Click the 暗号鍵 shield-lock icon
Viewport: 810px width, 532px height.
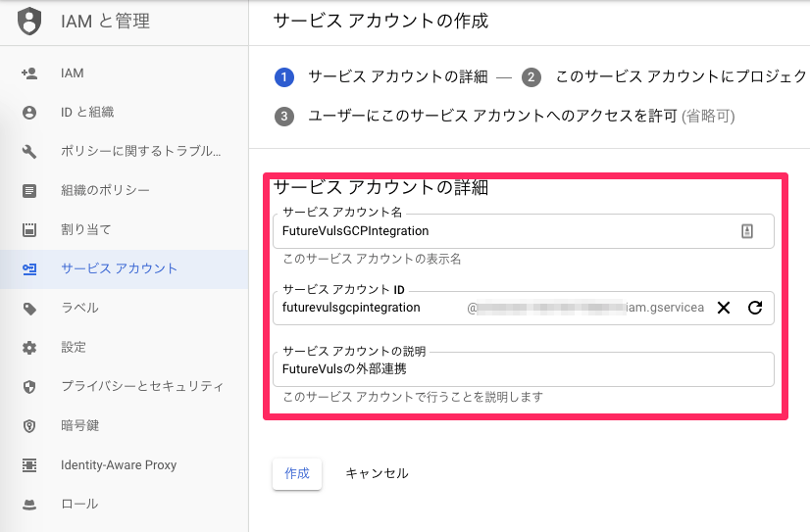pos(29,426)
